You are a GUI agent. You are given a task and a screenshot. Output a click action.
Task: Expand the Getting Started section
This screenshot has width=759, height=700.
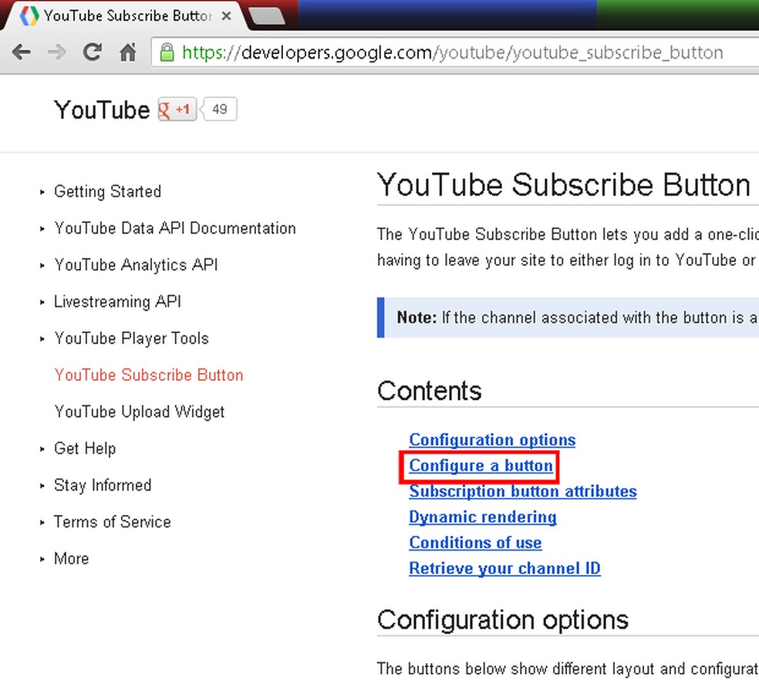click(107, 191)
